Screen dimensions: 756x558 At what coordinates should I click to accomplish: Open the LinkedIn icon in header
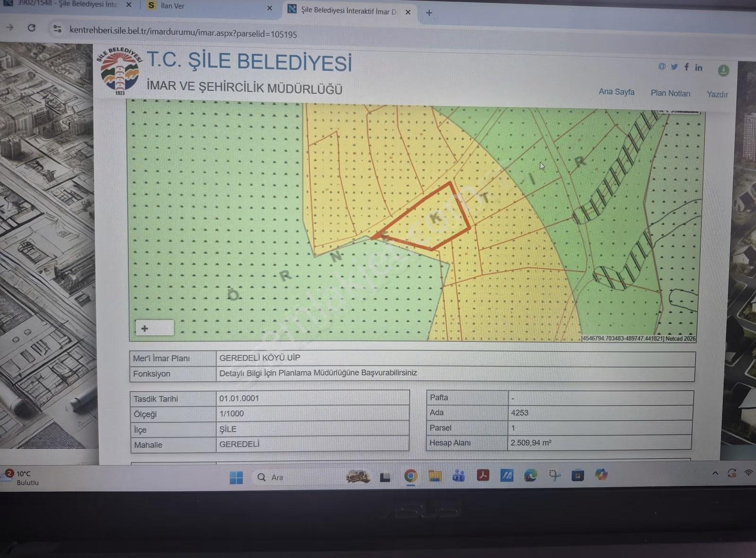click(698, 68)
